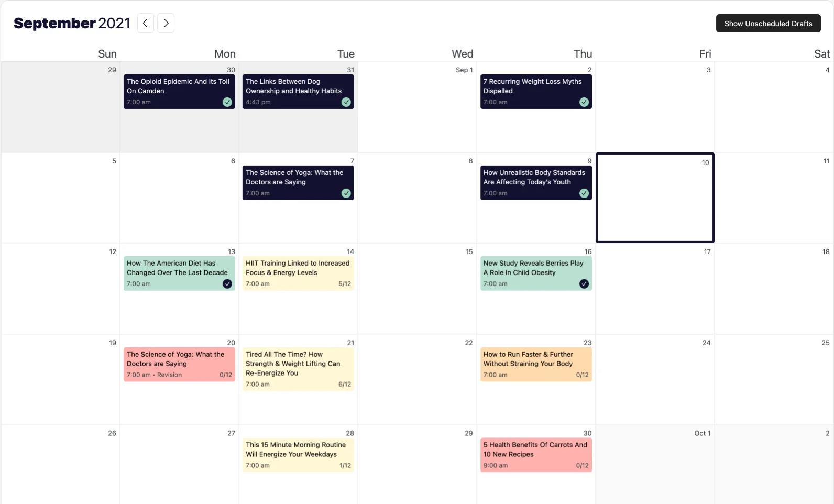This screenshot has height=504, width=834.
Task: Show Unscheduled Drafts
Action: [768, 23]
